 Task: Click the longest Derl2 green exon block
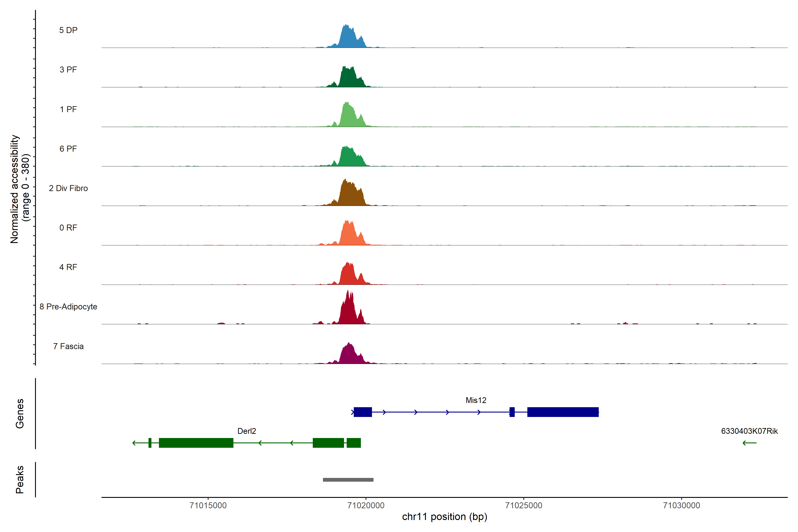(196, 443)
